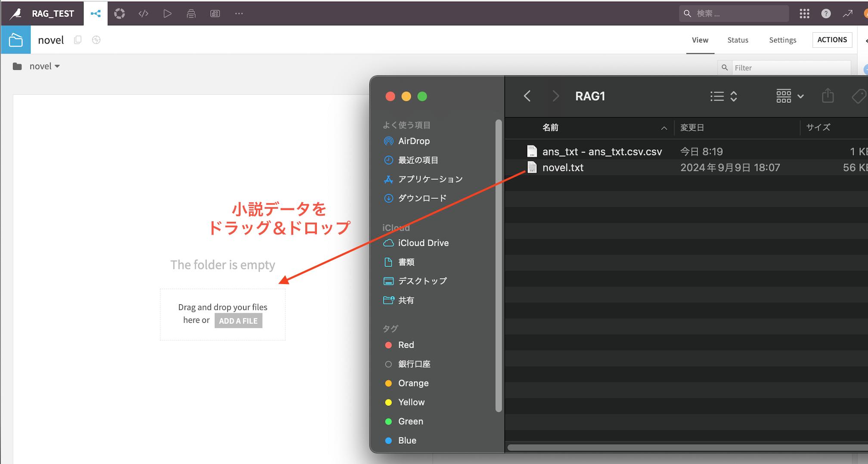
Task: Go back in Finder window
Action: [x=527, y=96]
